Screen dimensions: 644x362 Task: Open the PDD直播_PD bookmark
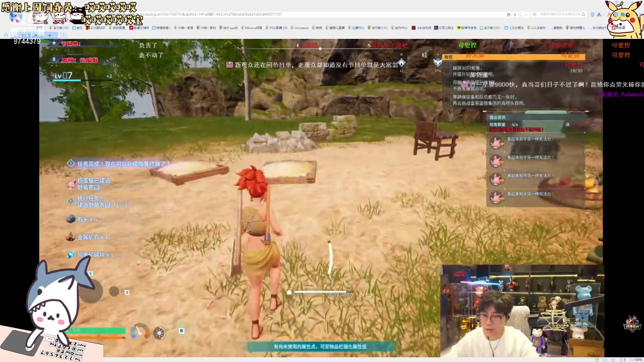(x=276, y=28)
